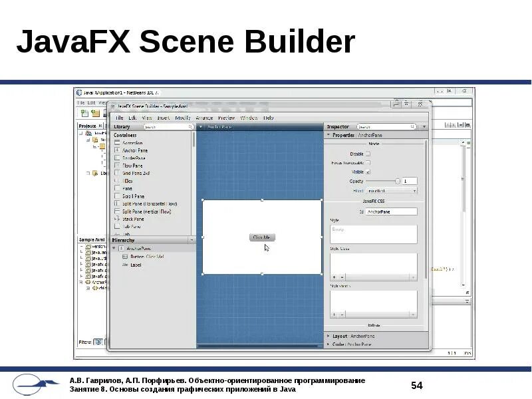Click the Filters icon in NetBeans navigator

[x=98, y=342]
